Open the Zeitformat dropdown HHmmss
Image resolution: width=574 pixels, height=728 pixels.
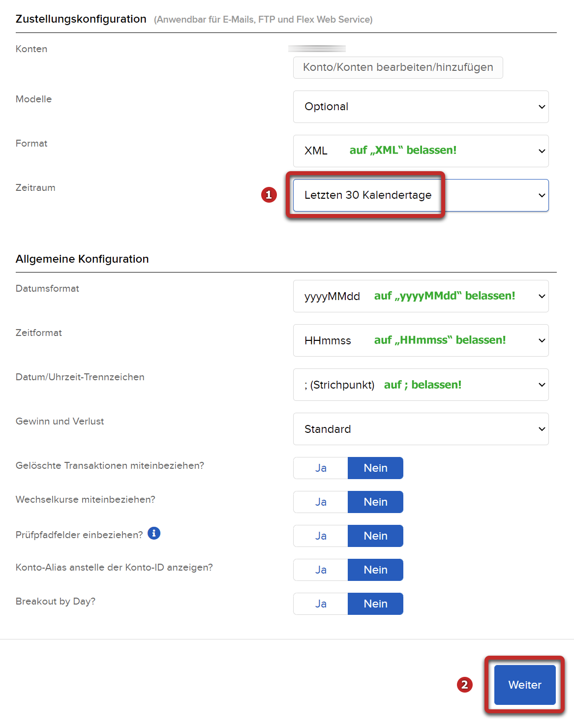coord(421,340)
